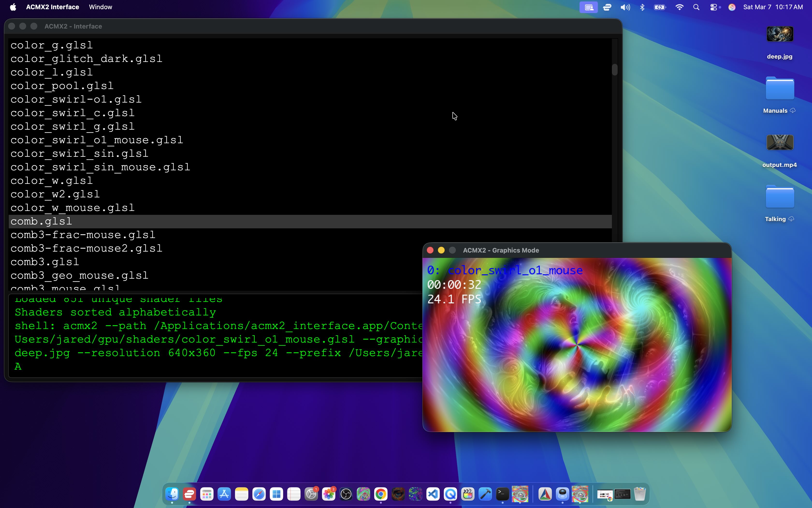Screen dimensions: 812x508
Task: Open Xcode from the Dock
Action: 485,494
